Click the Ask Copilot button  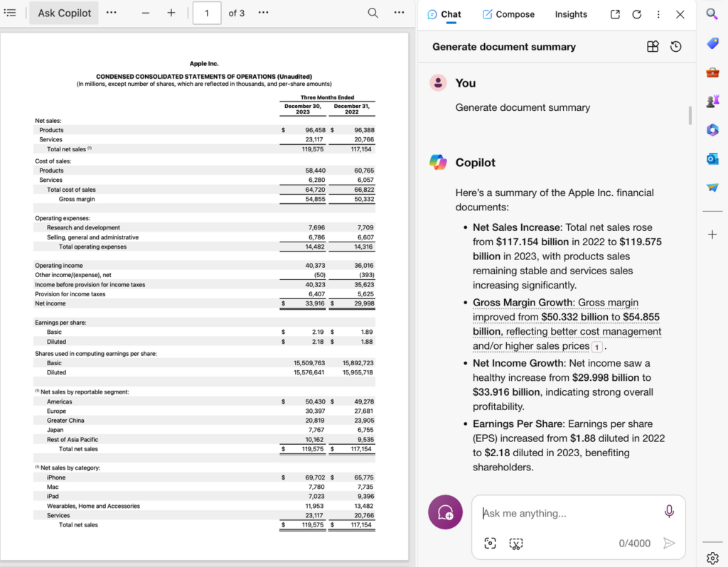pos(64,13)
